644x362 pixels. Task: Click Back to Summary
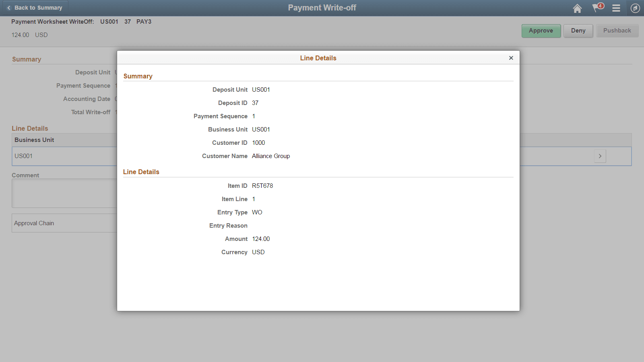pyautogui.click(x=38, y=8)
